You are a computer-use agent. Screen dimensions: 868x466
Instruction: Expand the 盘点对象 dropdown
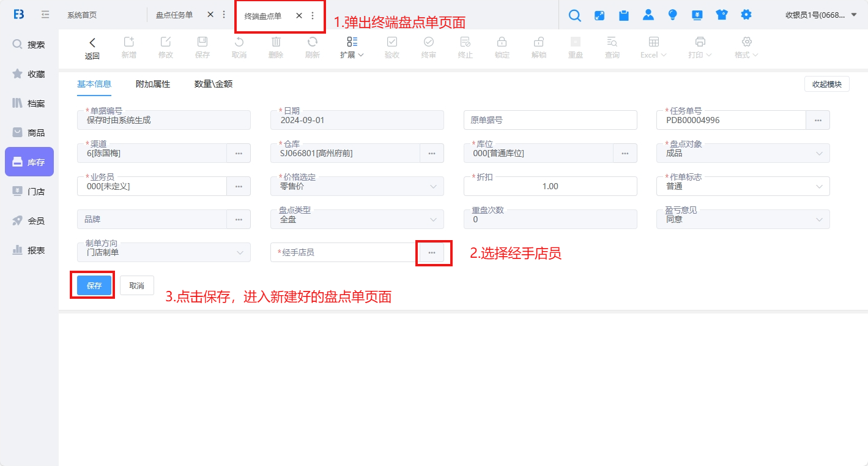[743, 153]
